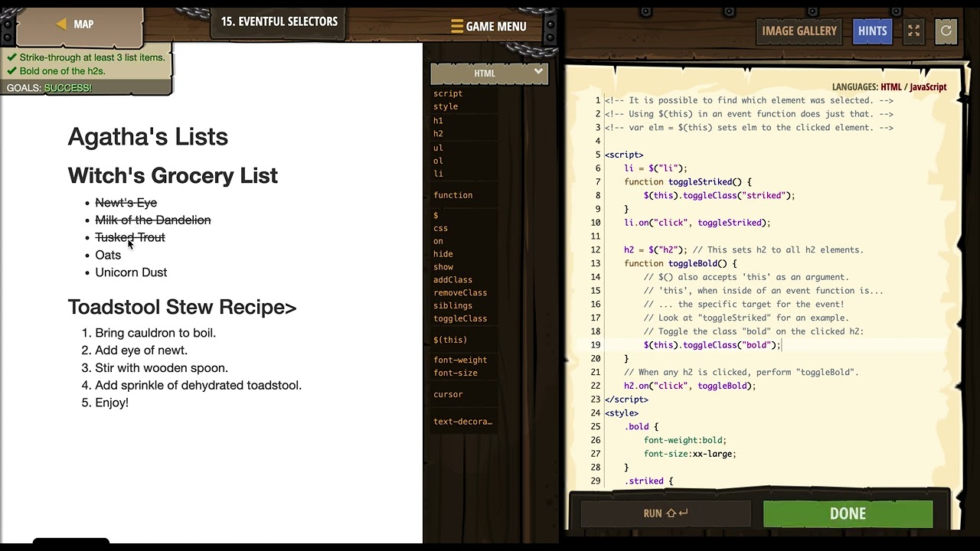Screen dimensions: 980x551
Task: Select 'ol' palette entry
Action: (438, 161)
